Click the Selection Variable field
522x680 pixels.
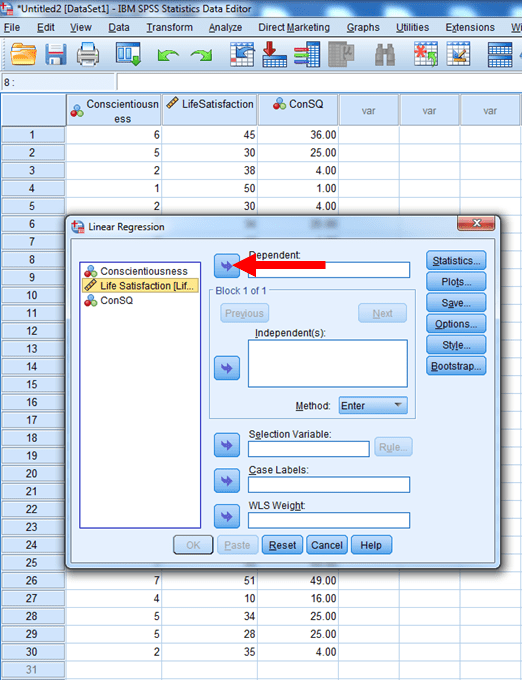pyautogui.click(x=309, y=449)
